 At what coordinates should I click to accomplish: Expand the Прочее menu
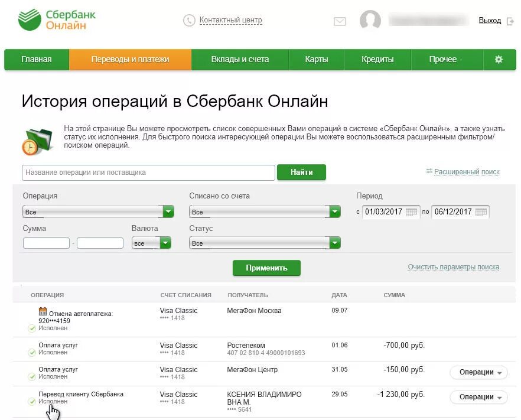(x=447, y=60)
